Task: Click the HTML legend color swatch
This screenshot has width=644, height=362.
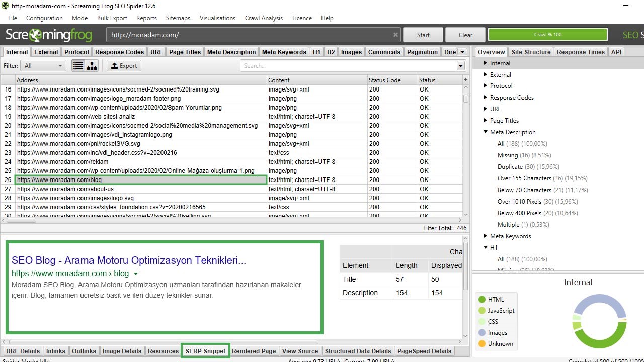Action: click(x=482, y=300)
